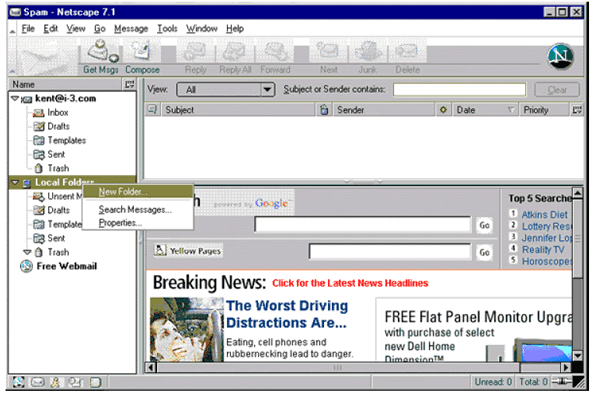Click Go button beside Google search field
This screenshot has width=600, height=398.
(x=484, y=225)
